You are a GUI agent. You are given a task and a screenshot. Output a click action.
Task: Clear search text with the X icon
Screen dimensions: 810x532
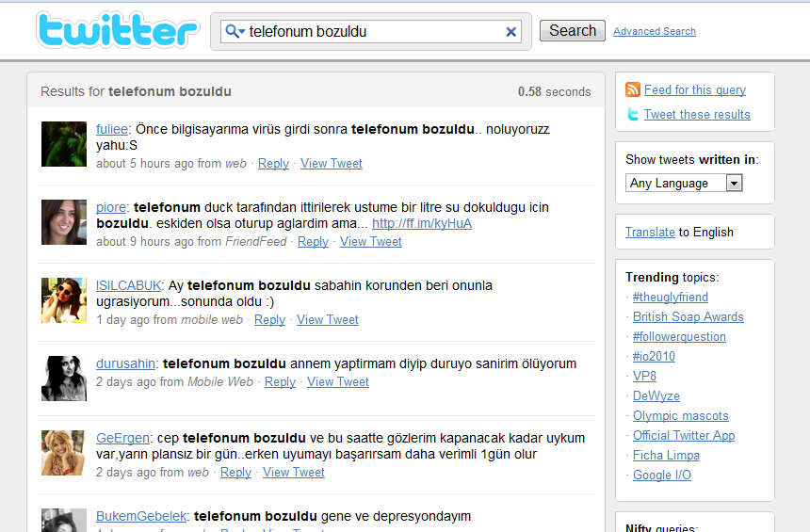511,32
